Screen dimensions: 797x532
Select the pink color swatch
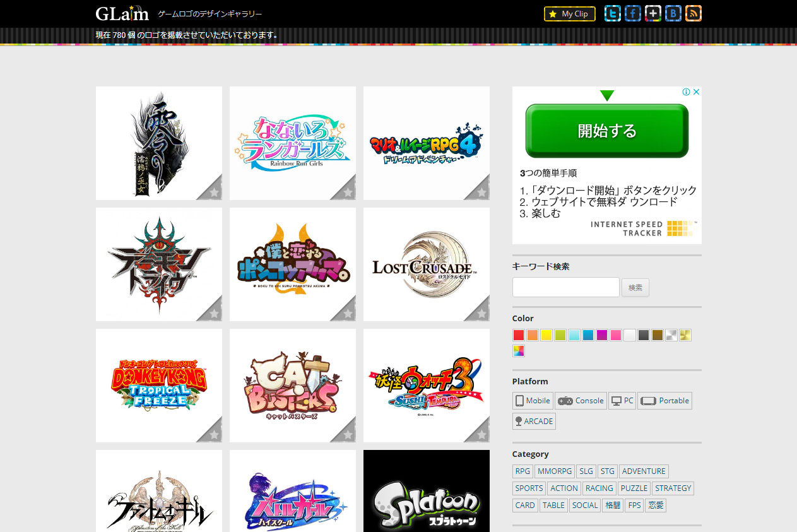[616, 335]
